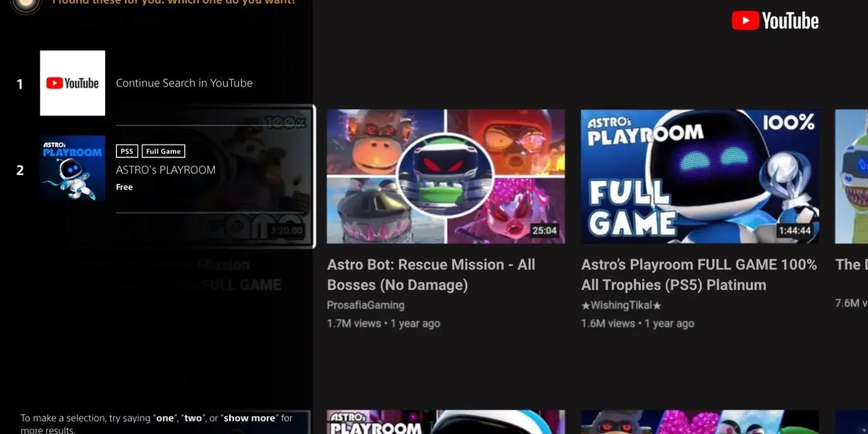
Task: Click the Full Game badge
Action: (x=163, y=151)
